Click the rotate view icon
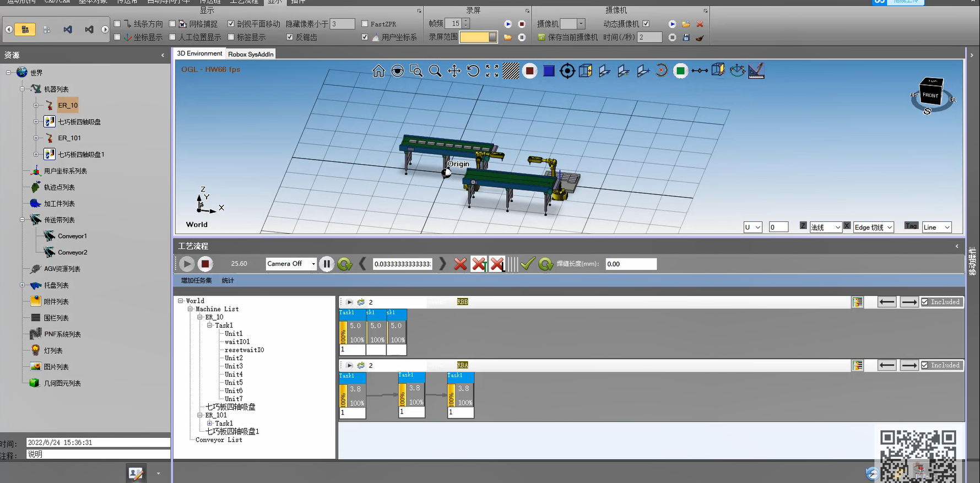Viewport: 980px width, 483px height. (x=473, y=71)
